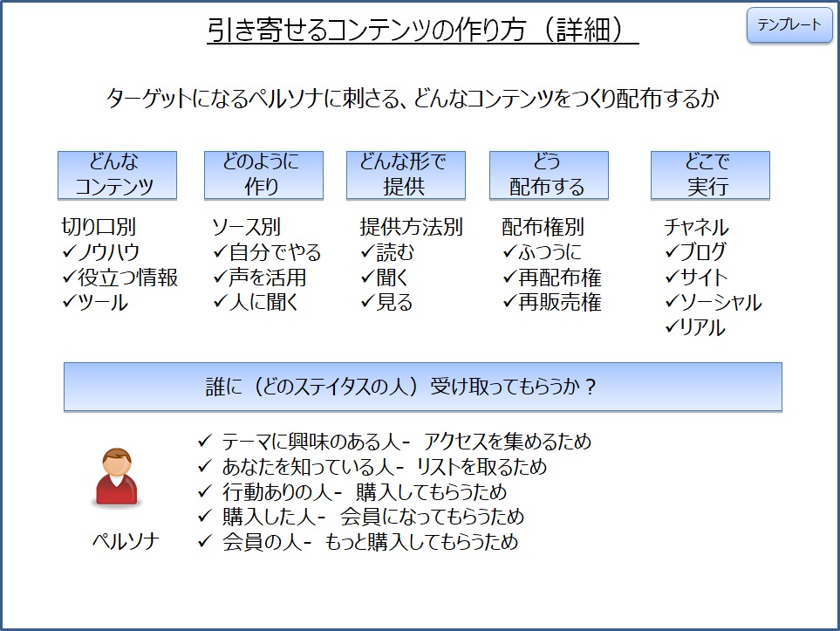
Task: Select the persona avatar icon
Action: [x=117, y=477]
